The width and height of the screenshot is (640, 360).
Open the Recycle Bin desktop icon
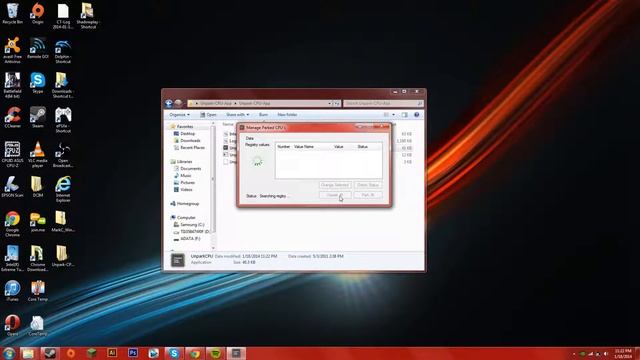[x=13, y=13]
